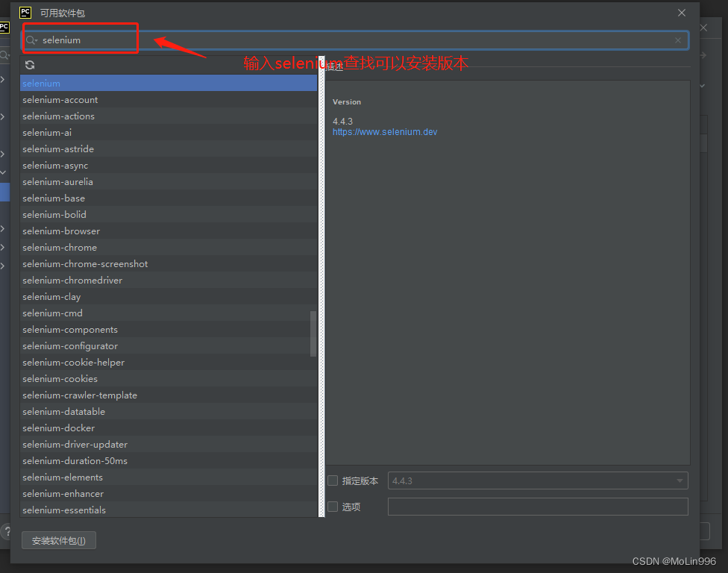Select the selenium-essentials package

(x=62, y=510)
